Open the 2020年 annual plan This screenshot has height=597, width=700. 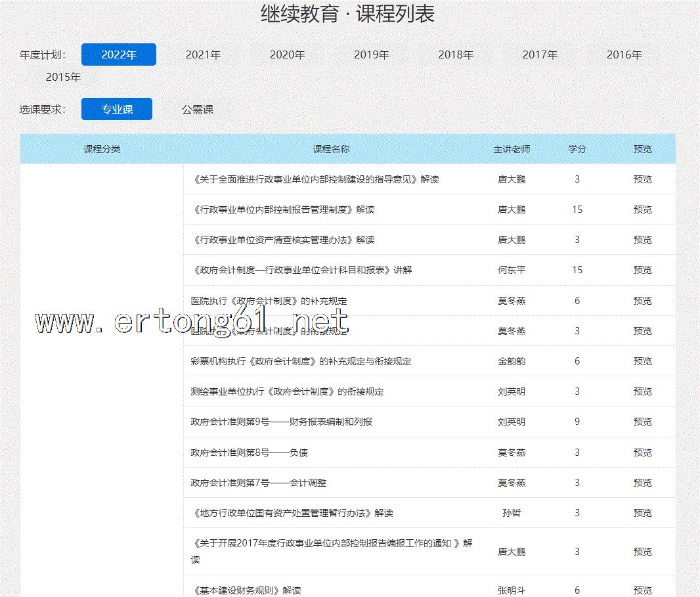point(287,55)
